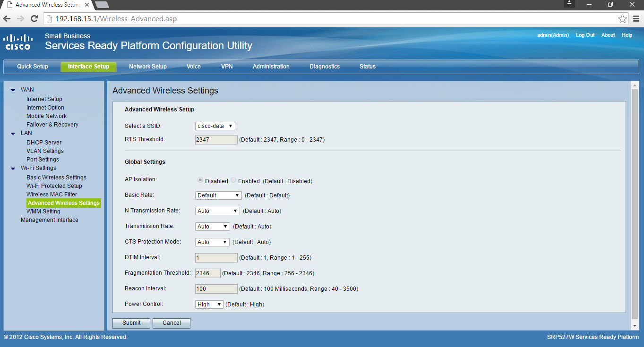644x347 pixels.
Task: Open Port Settings in the sidebar
Action: point(43,160)
